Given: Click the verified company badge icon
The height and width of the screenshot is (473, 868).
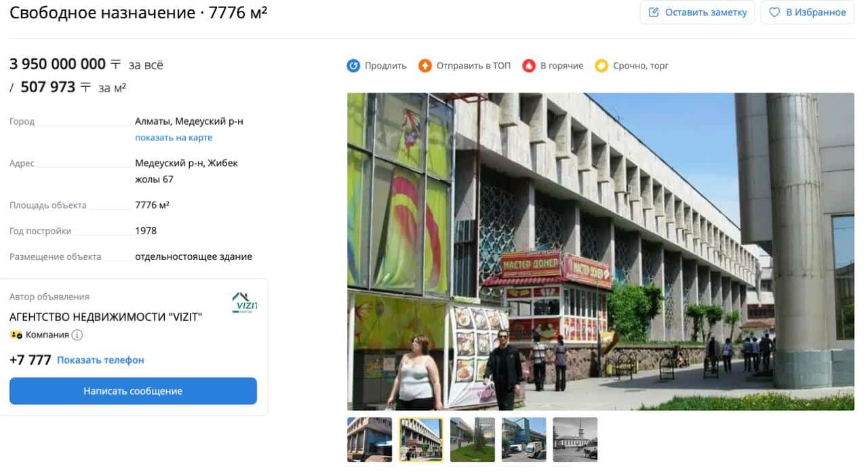Looking at the screenshot, I should [x=16, y=335].
